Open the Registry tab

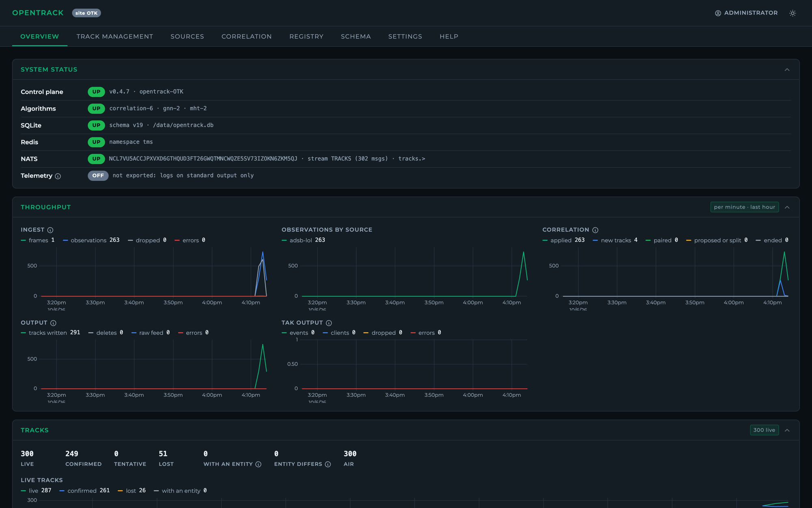coord(307,37)
